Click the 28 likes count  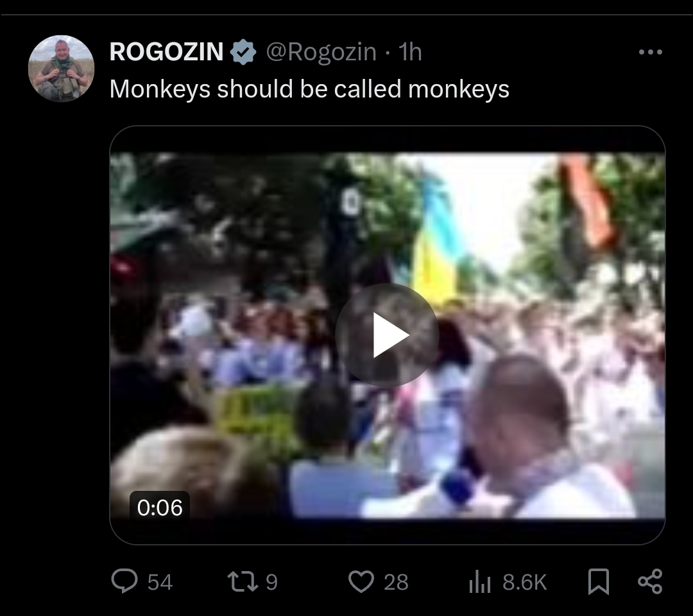click(x=396, y=582)
